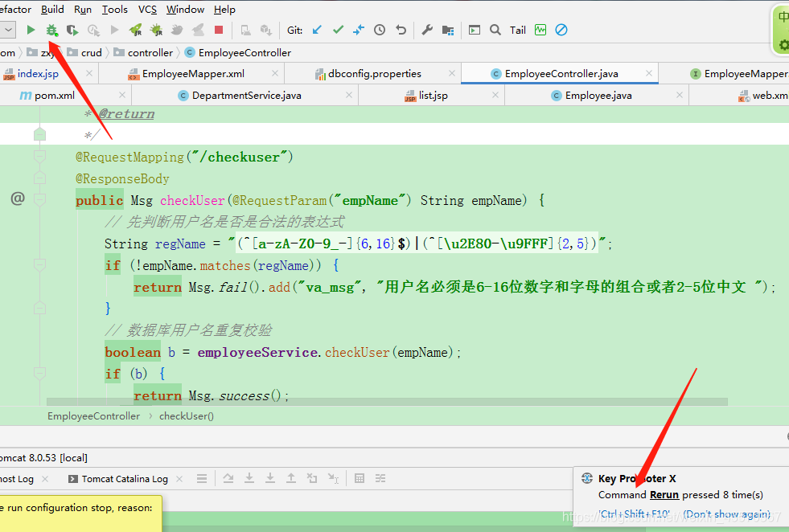This screenshot has height=532, width=789.
Task: Switch to the Tomcat Catalina Log tab
Action: (125, 479)
